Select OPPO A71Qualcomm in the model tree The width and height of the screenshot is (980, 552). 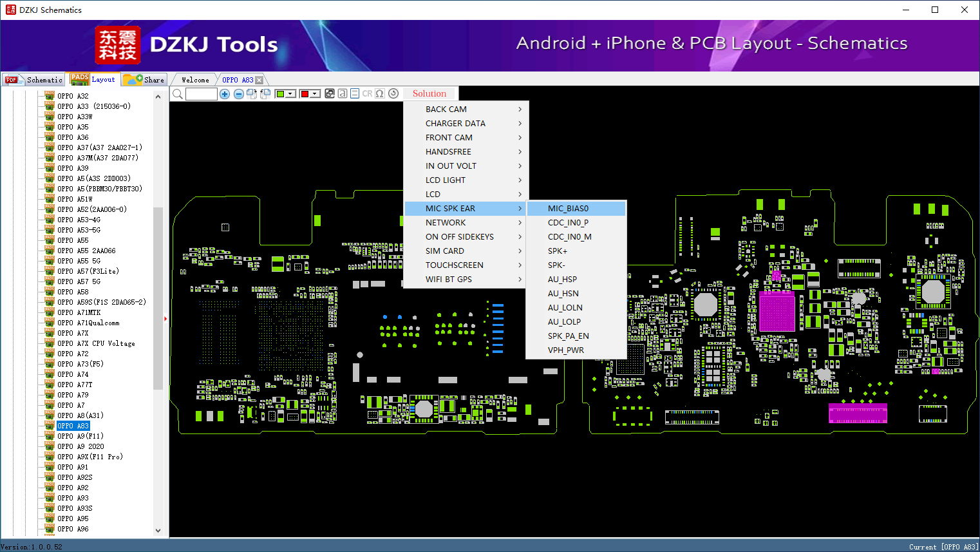coord(88,323)
